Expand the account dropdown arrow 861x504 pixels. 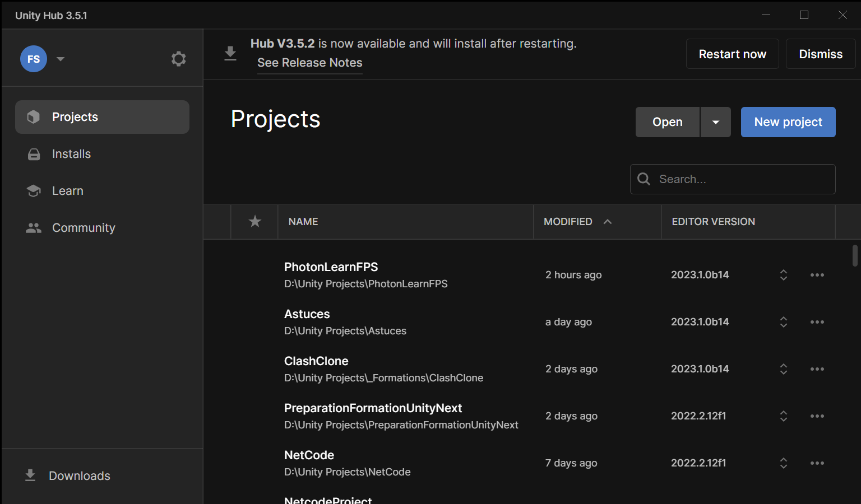(61, 59)
